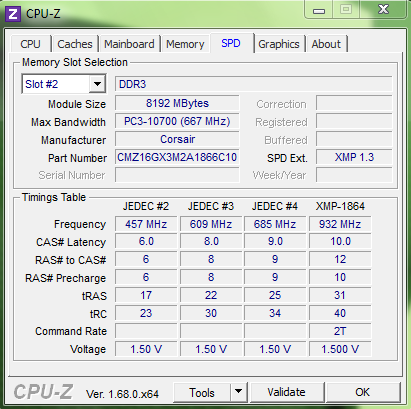The width and height of the screenshot is (411, 409).
Task: Open the Graphics tab
Action: [x=279, y=44]
